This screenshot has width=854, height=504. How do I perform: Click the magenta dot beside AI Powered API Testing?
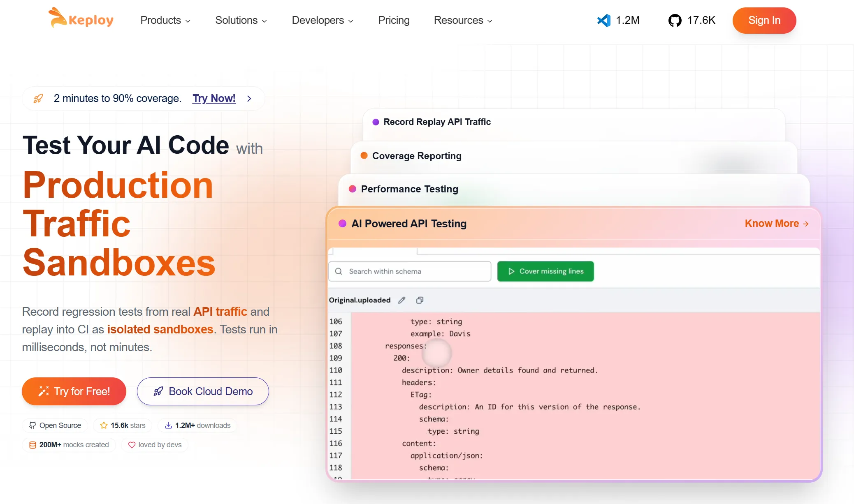click(x=342, y=223)
